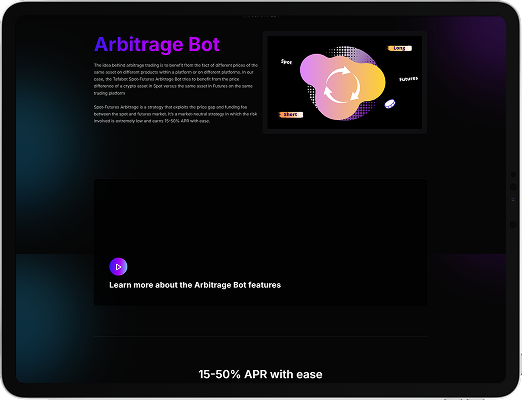
Task: Click "Learn more about the Arbitrage Bot features"
Action: tap(195, 285)
